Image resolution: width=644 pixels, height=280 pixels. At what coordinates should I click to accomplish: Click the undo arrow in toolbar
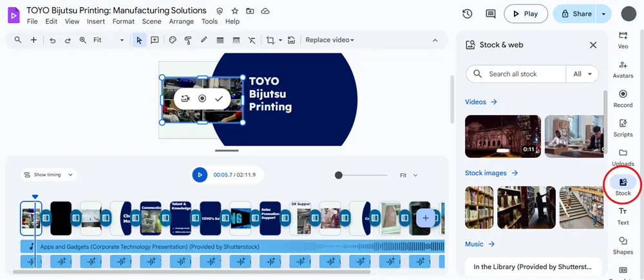point(52,40)
